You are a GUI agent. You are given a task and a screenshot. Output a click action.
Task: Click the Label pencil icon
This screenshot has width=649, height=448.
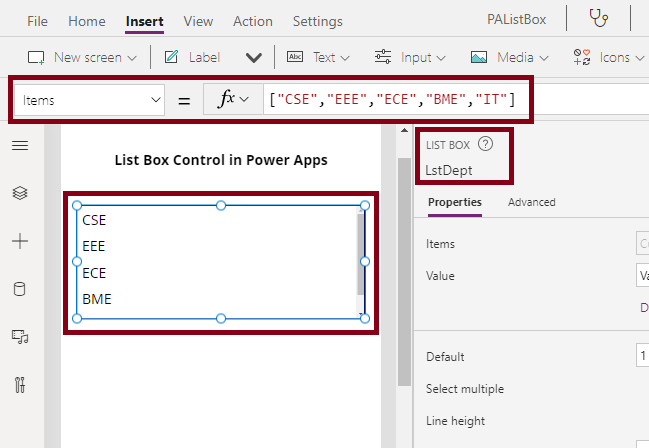171,57
